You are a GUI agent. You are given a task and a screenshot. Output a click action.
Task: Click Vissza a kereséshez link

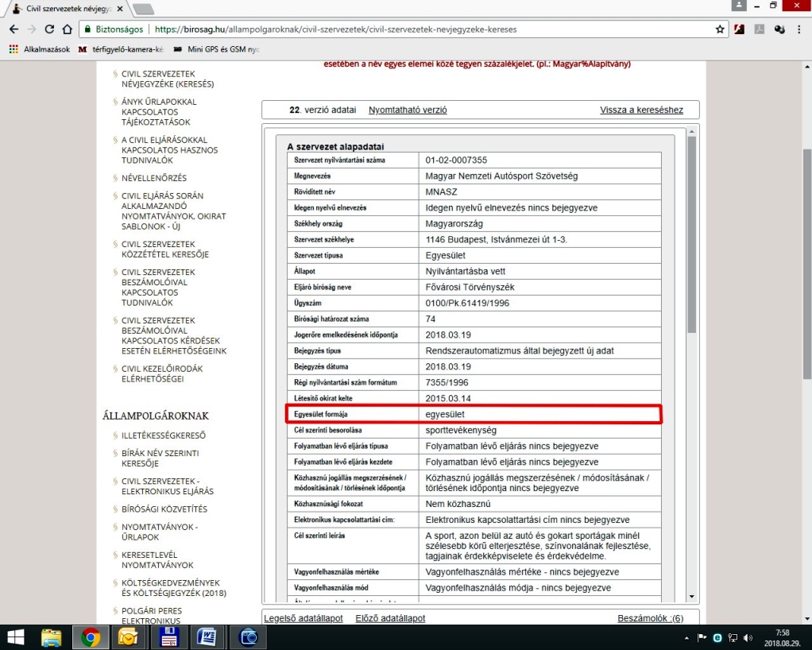click(x=641, y=110)
